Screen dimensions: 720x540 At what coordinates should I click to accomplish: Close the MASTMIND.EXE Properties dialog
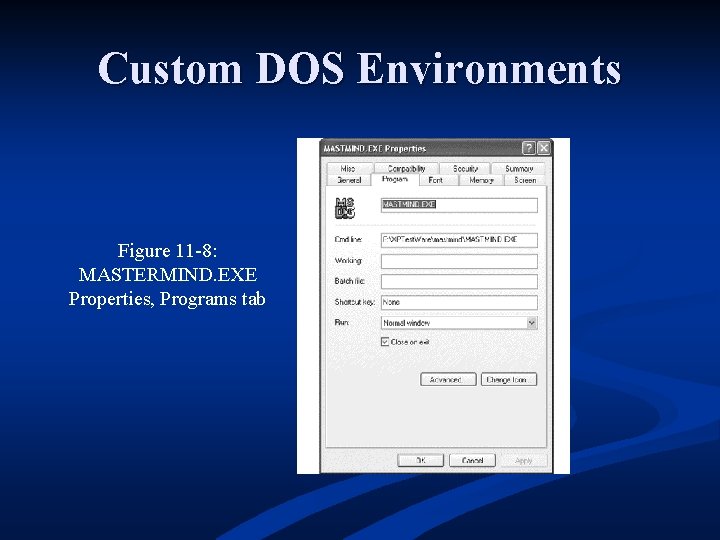(x=544, y=148)
